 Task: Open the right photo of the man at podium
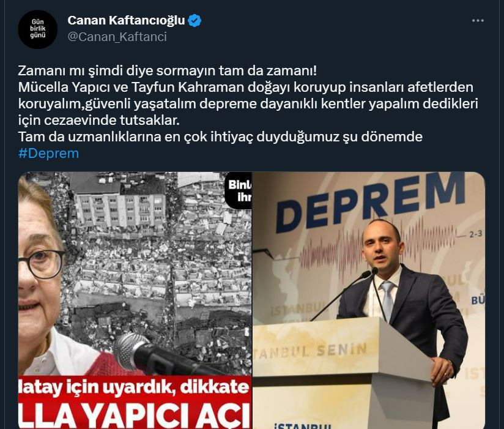[369, 300]
